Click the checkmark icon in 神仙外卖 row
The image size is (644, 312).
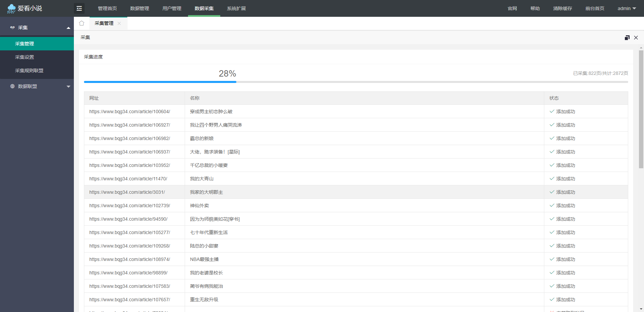pos(552,205)
